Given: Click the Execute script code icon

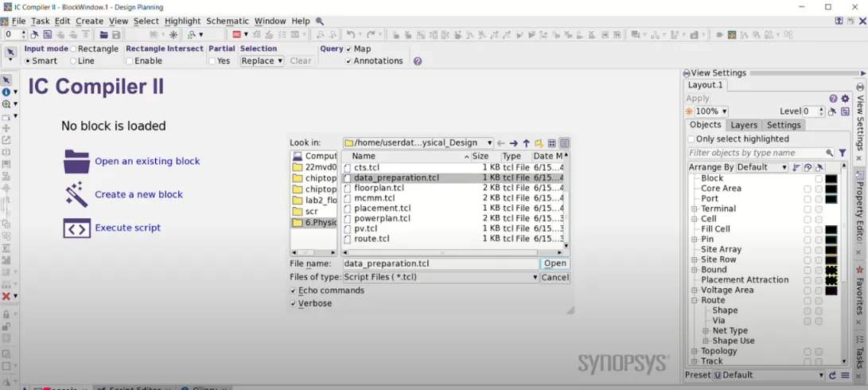Looking at the screenshot, I should pos(77,228).
